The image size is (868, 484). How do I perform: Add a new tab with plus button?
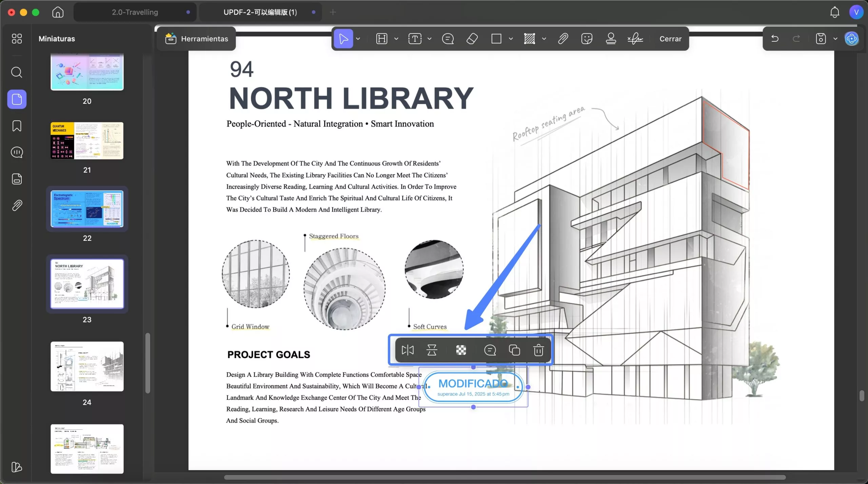coord(333,12)
